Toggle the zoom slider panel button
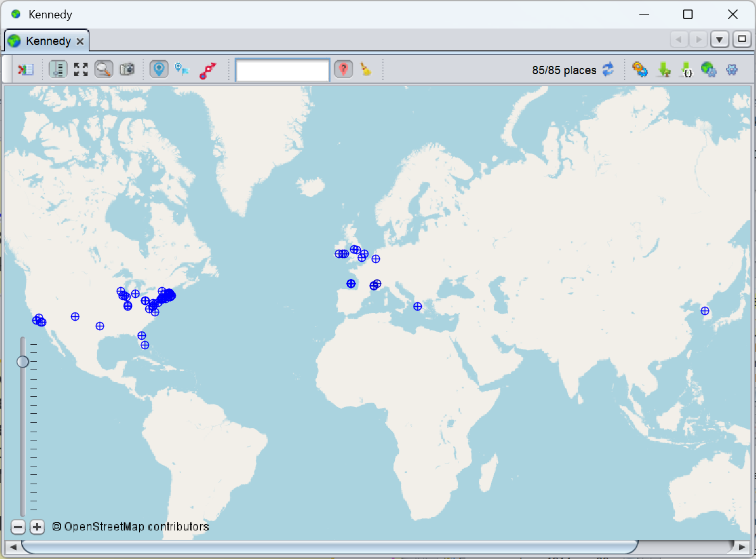 [58, 70]
